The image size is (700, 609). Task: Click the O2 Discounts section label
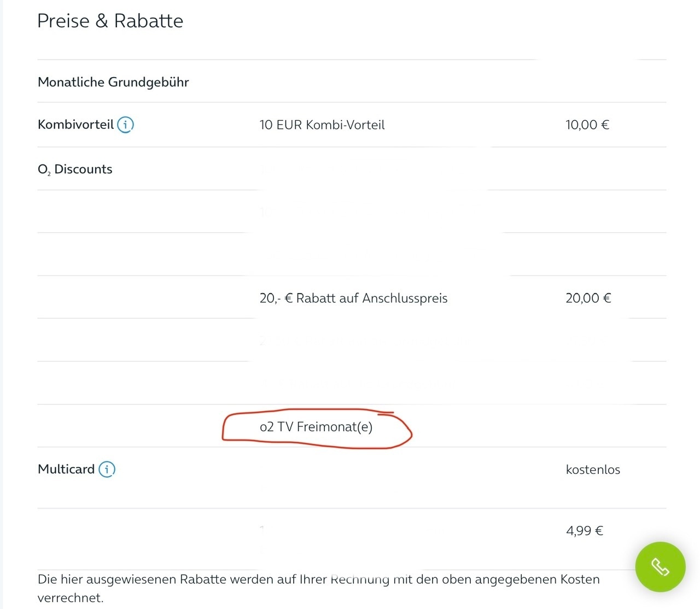[x=75, y=169]
